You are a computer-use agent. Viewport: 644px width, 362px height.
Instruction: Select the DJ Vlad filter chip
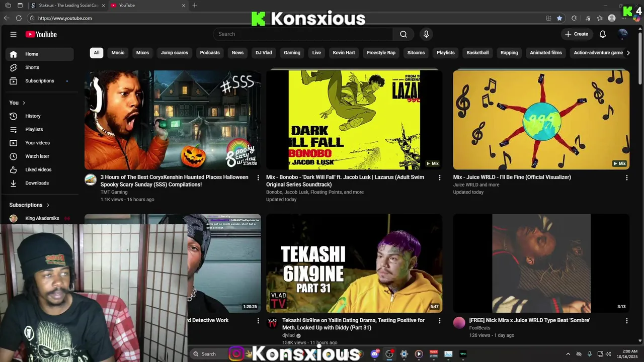(264, 53)
